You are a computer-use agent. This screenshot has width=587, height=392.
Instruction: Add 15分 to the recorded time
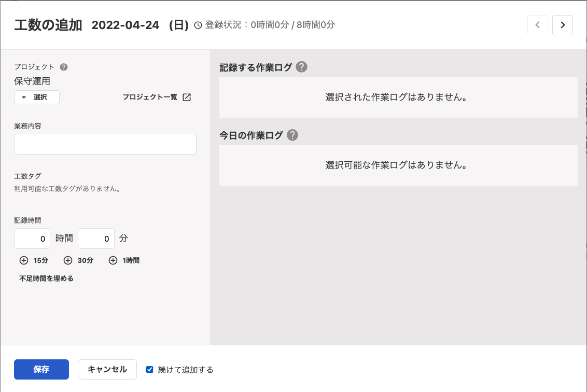click(34, 260)
